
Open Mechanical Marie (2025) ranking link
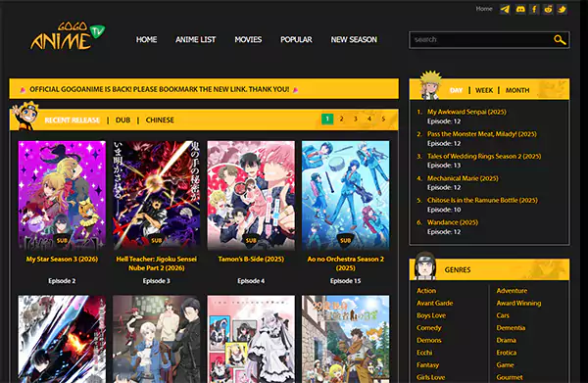click(463, 178)
